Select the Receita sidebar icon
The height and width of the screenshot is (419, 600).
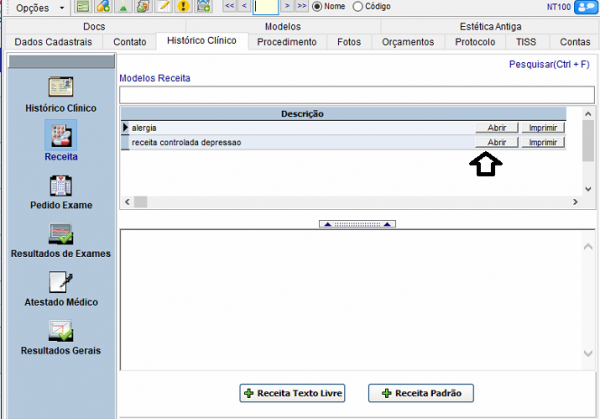61,135
